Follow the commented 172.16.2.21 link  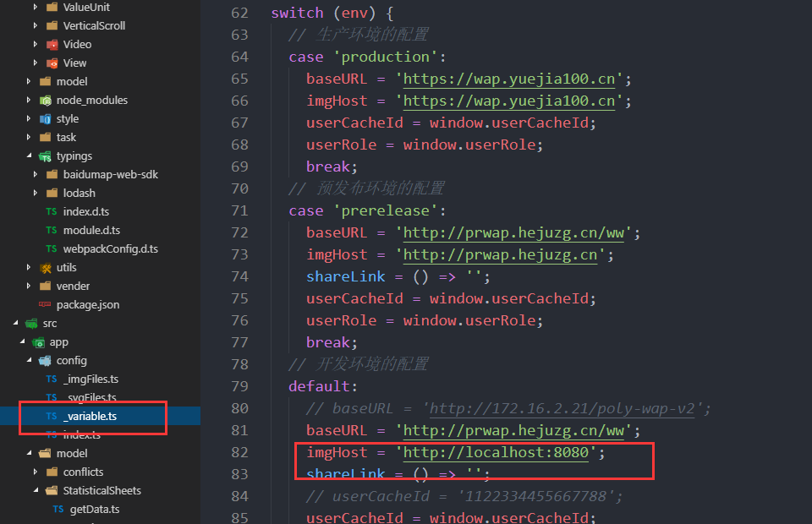pyautogui.click(x=562, y=409)
